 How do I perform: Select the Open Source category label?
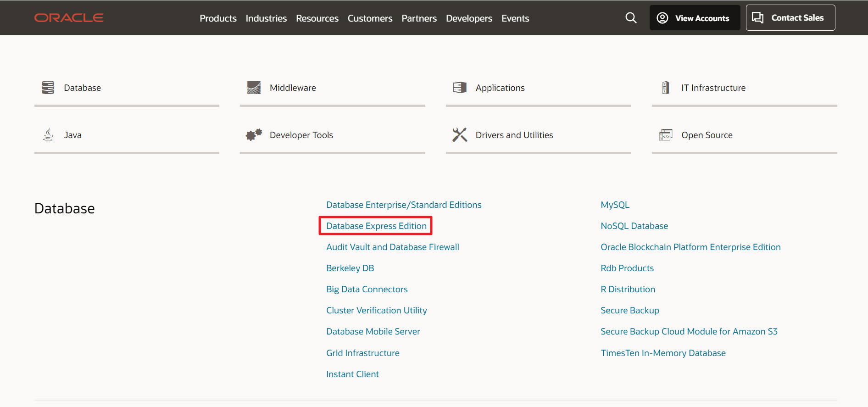pyautogui.click(x=707, y=135)
